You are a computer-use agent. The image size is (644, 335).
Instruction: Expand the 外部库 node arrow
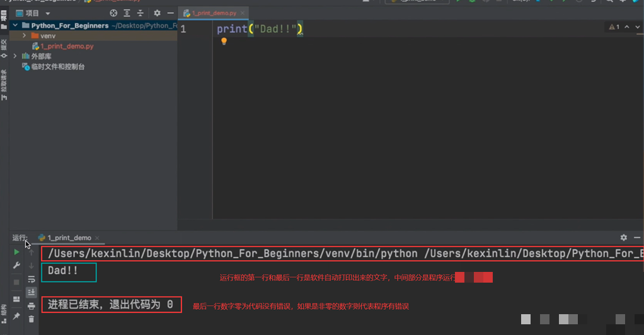(15, 56)
